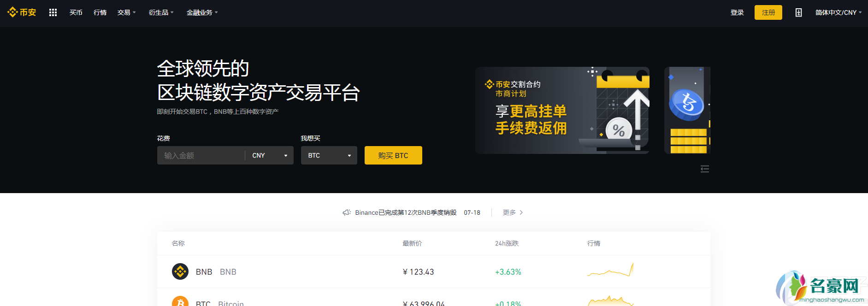The image size is (868, 306).
Task: Click the 输入金额 amount input field
Action: coord(201,156)
